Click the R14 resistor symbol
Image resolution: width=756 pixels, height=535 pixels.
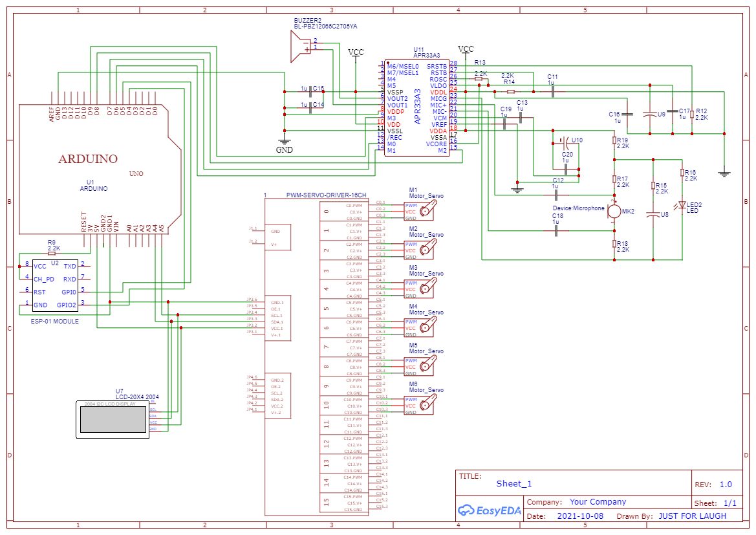pyautogui.click(x=511, y=92)
